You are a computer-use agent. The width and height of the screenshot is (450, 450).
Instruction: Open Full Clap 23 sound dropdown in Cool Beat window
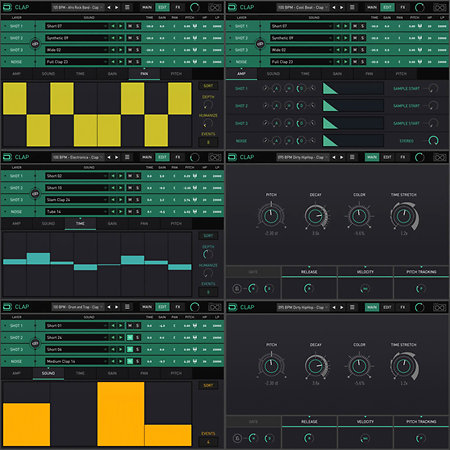(302, 62)
